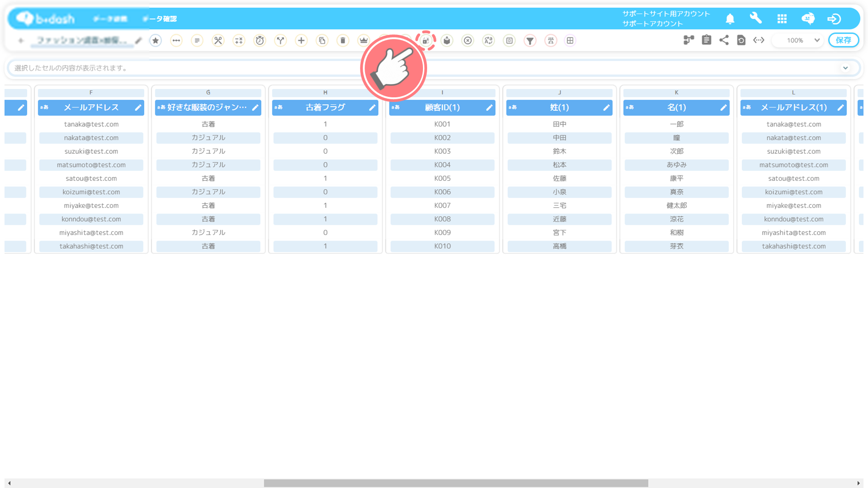The width and height of the screenshot is (868, 488).
Task: Click the crown ranking toolbar icon
Action: [x=364, y=40]
